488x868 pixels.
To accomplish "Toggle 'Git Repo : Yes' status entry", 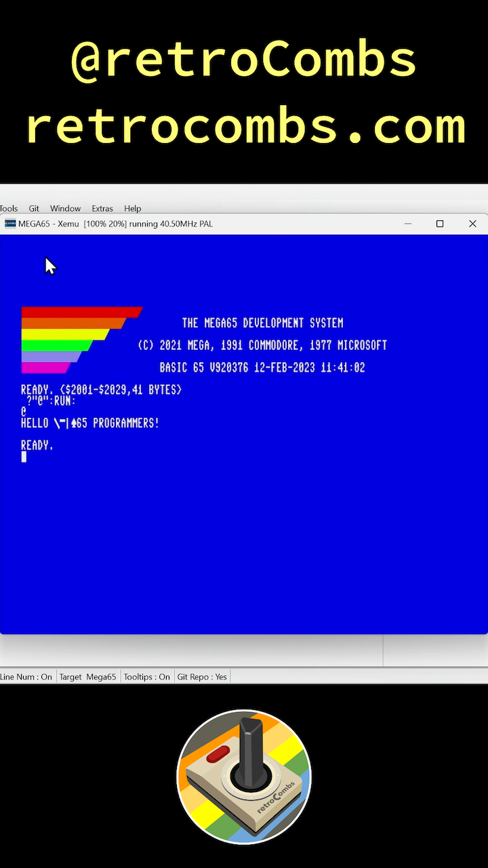I will pos(202,677).
